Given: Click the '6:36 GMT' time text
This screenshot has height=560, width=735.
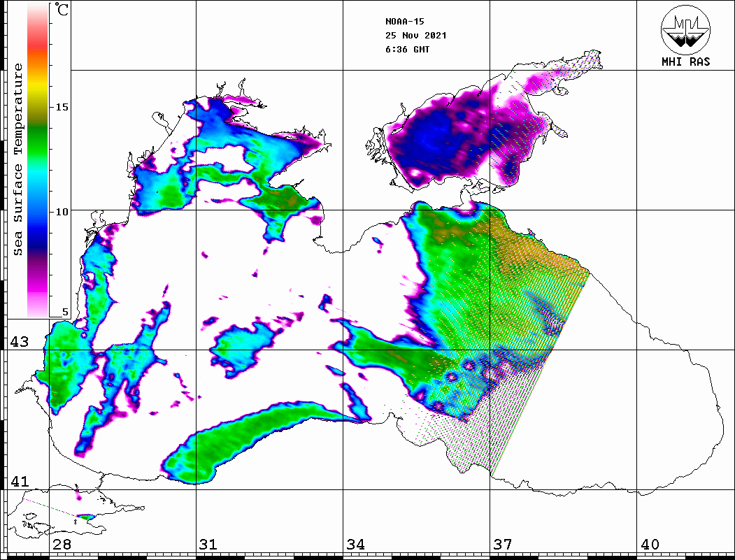Looking at the screenshot, I should pyautogui.click(x=407, y=50).
